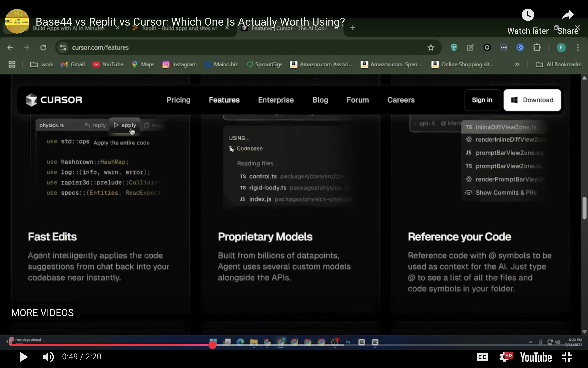The height and width of the screenshot is (368, 588).
Task: Open a new browser tab plus
Action: coord(353,28)
